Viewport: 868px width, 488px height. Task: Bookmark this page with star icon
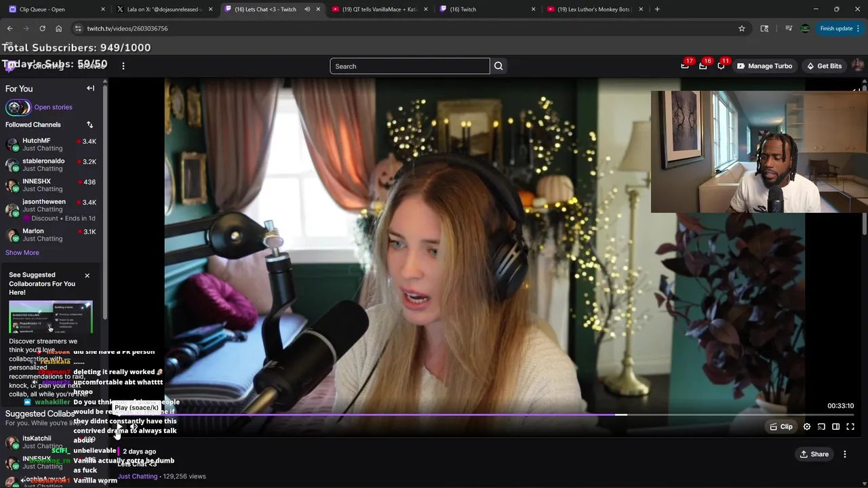tap(742, 28)
